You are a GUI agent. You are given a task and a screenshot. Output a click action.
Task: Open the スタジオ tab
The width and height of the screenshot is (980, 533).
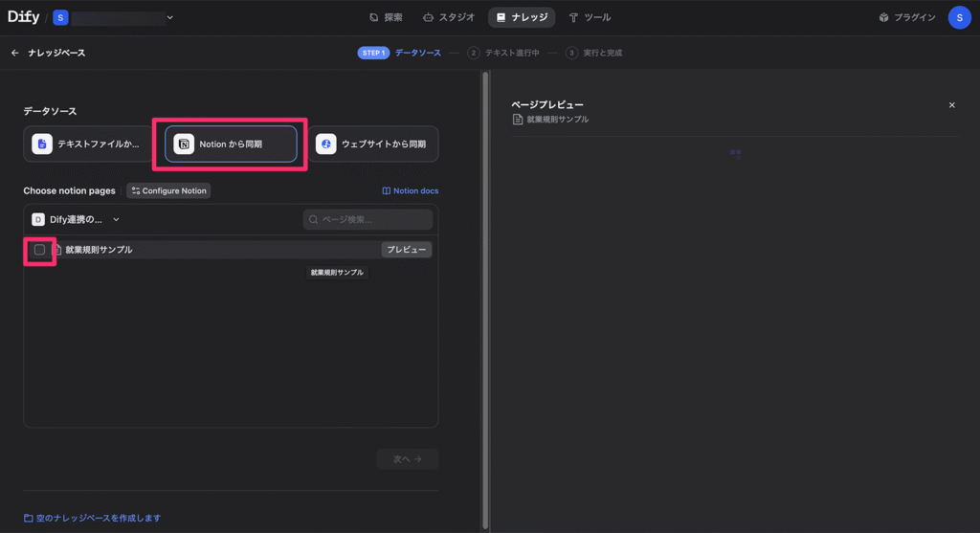click(449, 17)
